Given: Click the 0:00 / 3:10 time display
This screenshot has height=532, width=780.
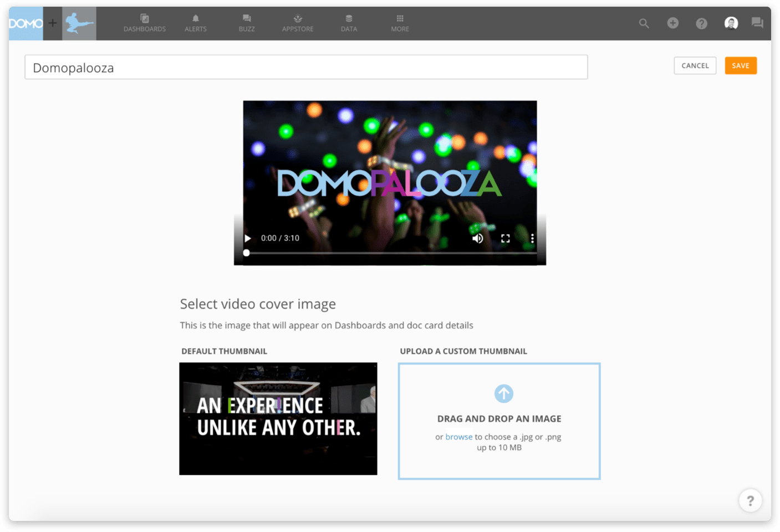Looking at the screenshot, I should pos(280,238).
